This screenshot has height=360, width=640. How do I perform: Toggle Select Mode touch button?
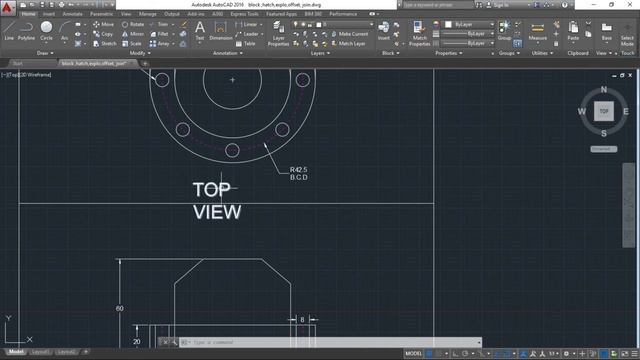click(627, 32)
